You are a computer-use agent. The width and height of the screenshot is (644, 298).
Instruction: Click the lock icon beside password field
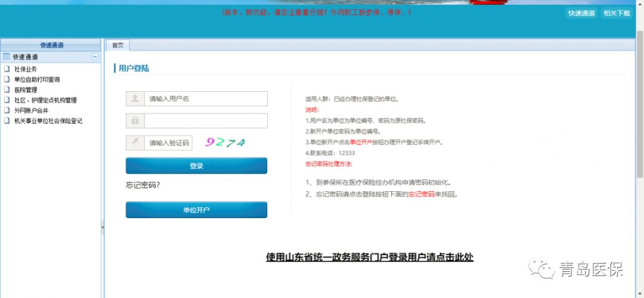pos(135,121)
